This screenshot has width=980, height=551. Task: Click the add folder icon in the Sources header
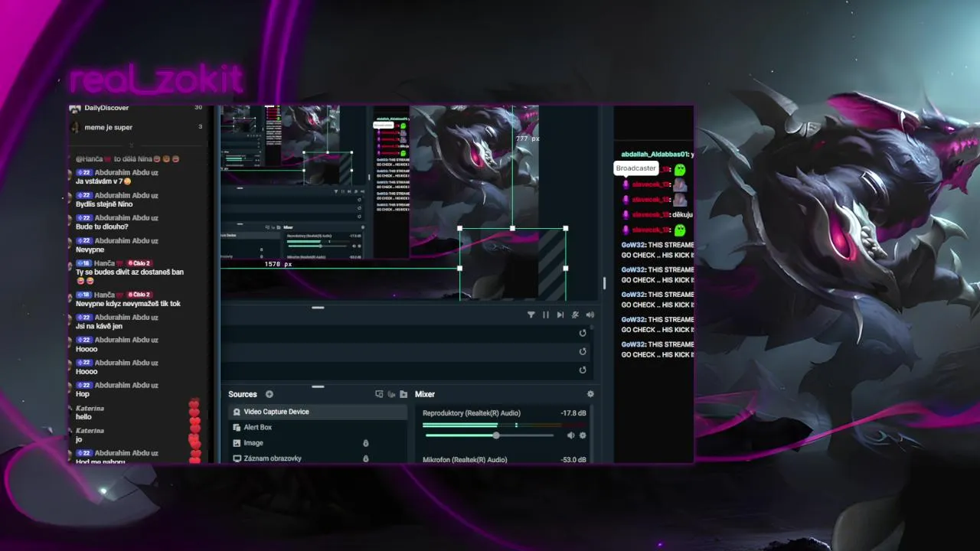tap(403, 394)
